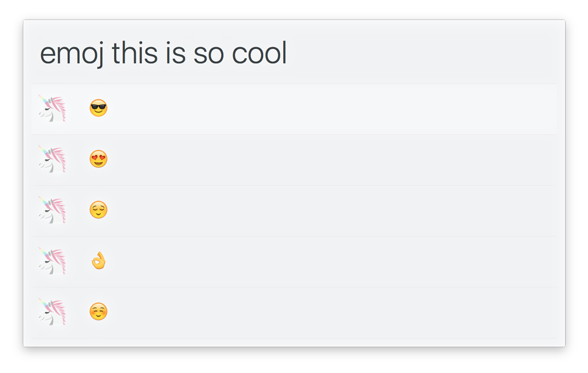Screen dimensions: 588x373
Task: Click empty space of the heart-eyes result row
Action: pos(333,159)
